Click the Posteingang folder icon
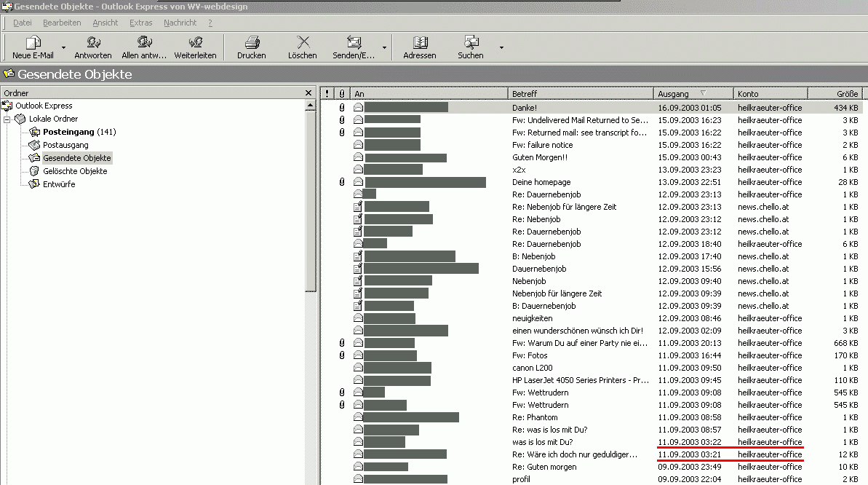This screenshot has height=485, width=868. 34,132
